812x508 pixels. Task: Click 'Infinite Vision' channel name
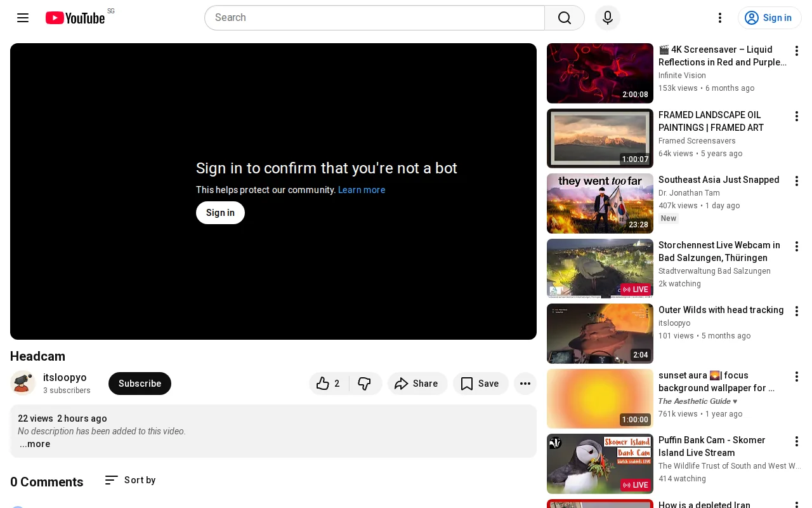pyautogui.click(x=682, y=76)
